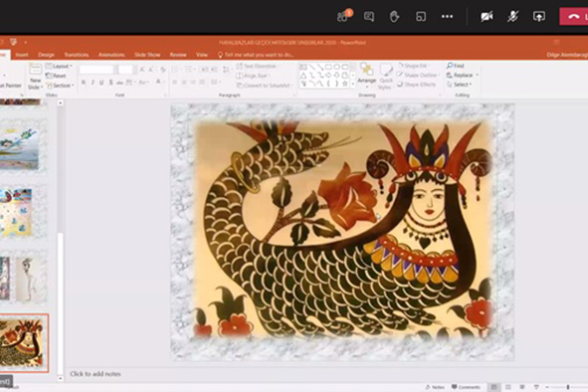This screenshot has width=588, height=392.
Task: Open the Teams participants panel
Action: click(343, 16)
